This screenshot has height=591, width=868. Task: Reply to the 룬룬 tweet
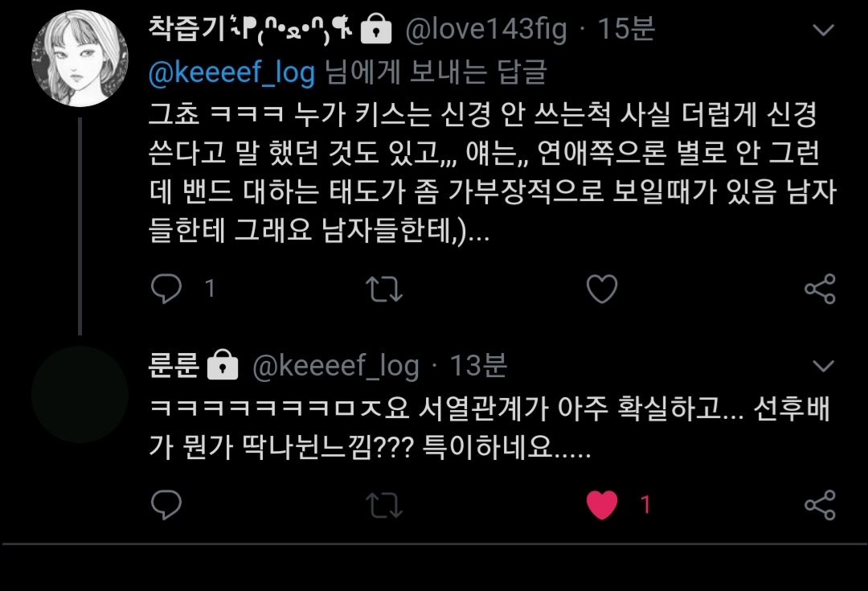pos(166,505)
